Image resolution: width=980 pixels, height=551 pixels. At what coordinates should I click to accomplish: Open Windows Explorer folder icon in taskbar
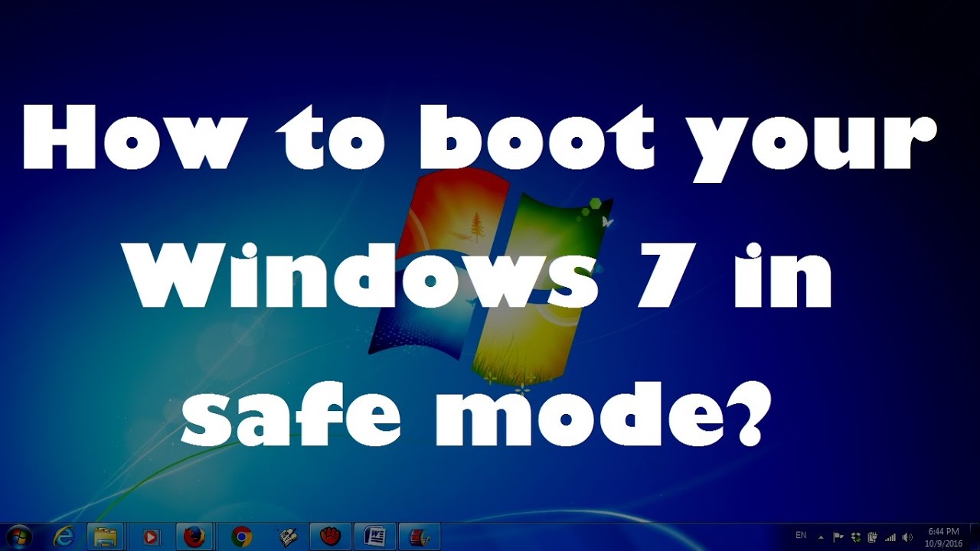106,536
